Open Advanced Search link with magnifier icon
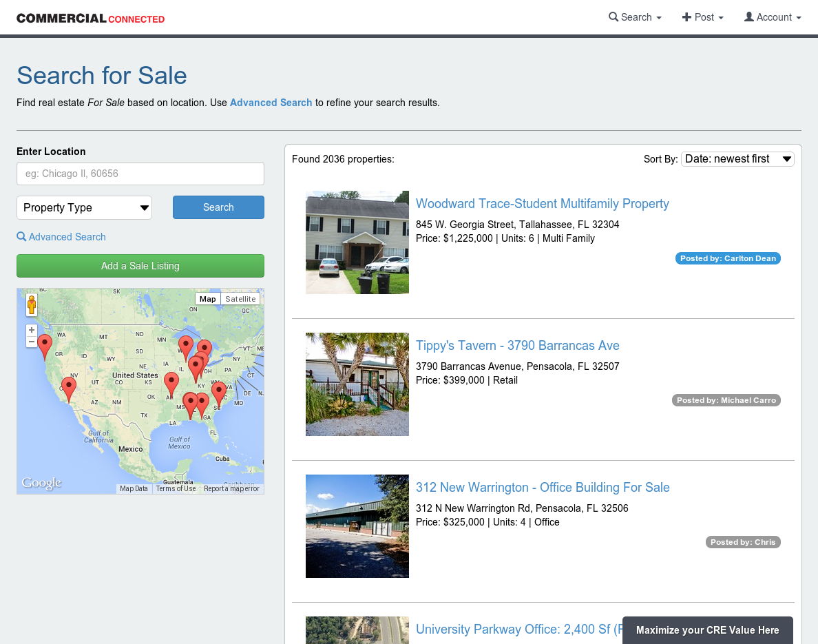The image size is (818, 644). 61,237
